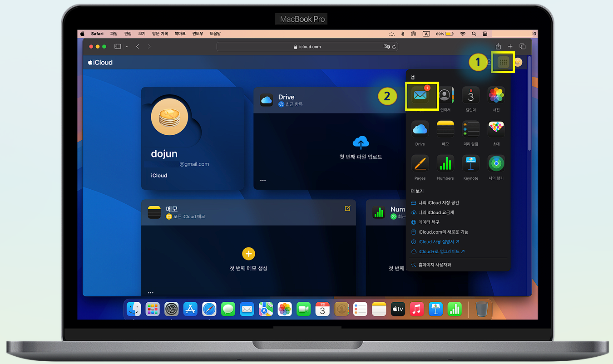This screenshot has width=613, height=364.
Task: Open the 방문 기록 menu
Action: (160, 34)
